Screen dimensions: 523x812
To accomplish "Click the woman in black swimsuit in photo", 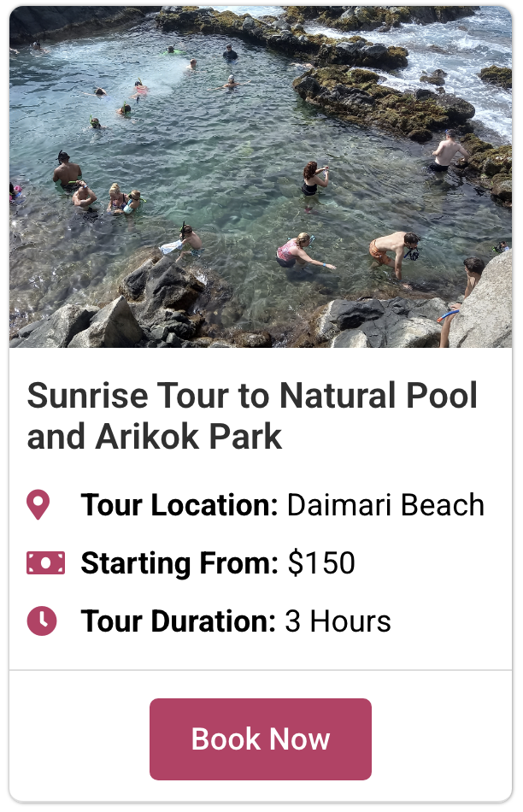I will click(x=314, y=179).
